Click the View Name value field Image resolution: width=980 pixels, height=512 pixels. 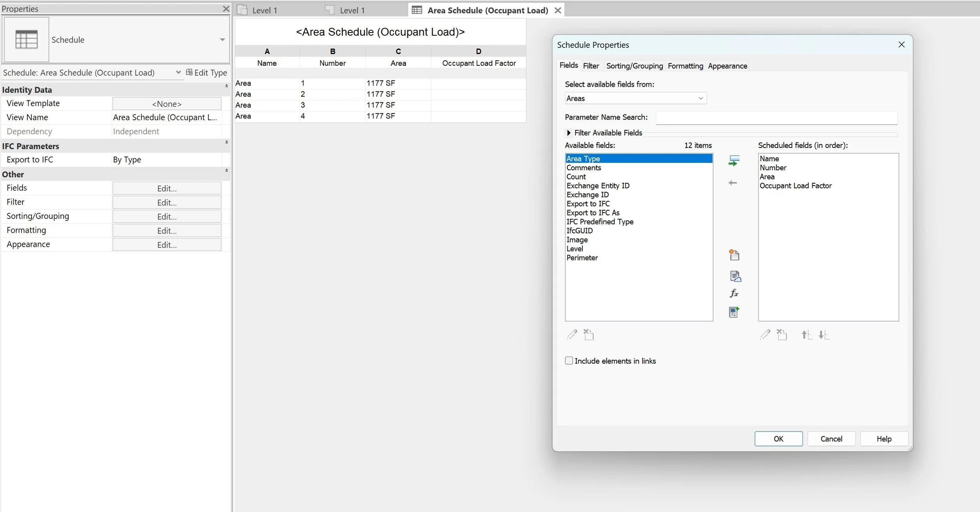(x=167, y=117)
